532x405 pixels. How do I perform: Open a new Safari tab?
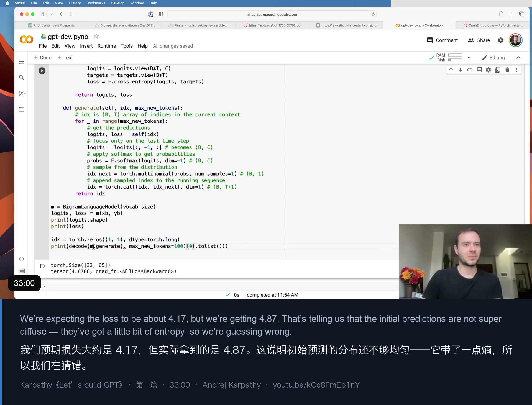511,14
